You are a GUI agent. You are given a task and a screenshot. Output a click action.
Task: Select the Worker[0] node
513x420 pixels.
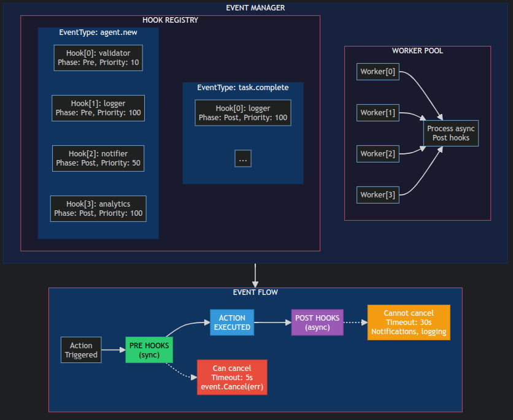pyautogui.click(x=377, y=72)
